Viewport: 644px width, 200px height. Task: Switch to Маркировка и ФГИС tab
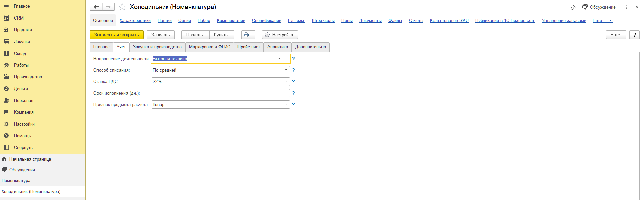click(209, 47)
